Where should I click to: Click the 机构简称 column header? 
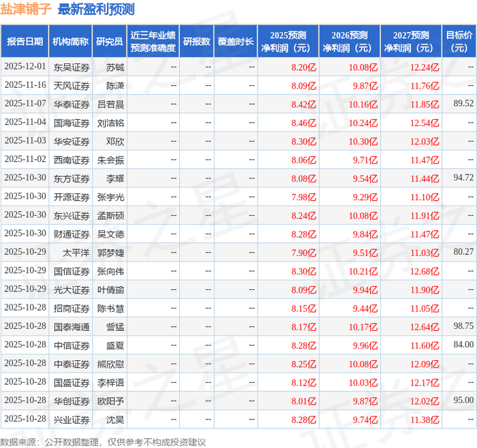(71, 42)
